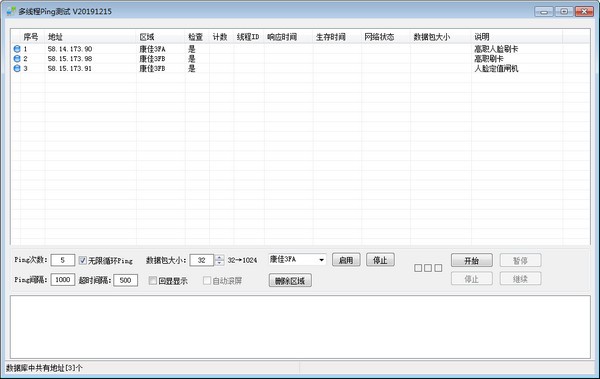Click the 超时间隔 input field

(126, 280)
